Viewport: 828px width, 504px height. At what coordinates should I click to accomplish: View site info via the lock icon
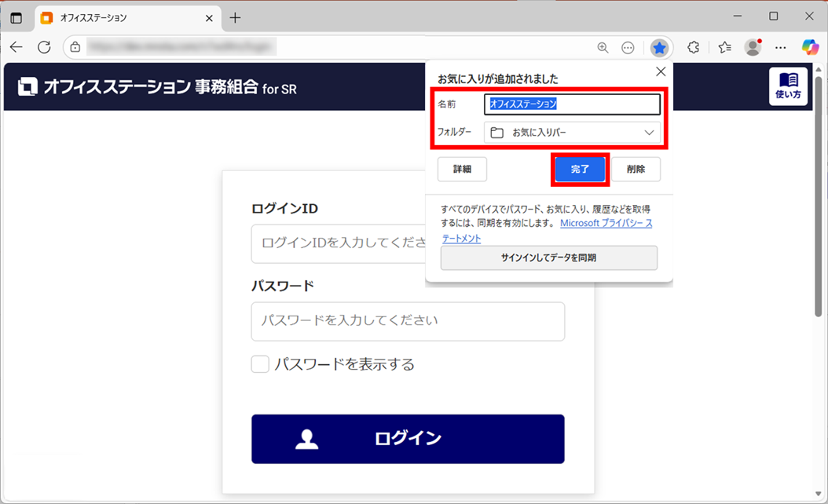[75, 47]
